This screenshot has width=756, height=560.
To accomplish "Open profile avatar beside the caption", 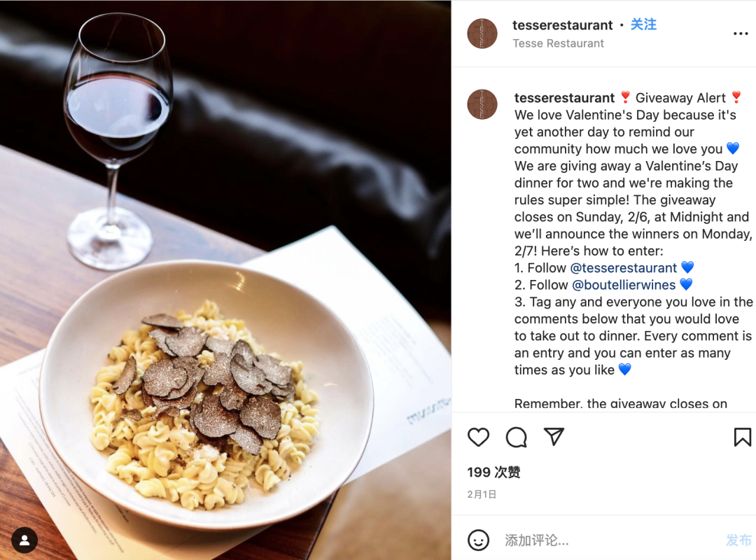I will click(482, 104).
